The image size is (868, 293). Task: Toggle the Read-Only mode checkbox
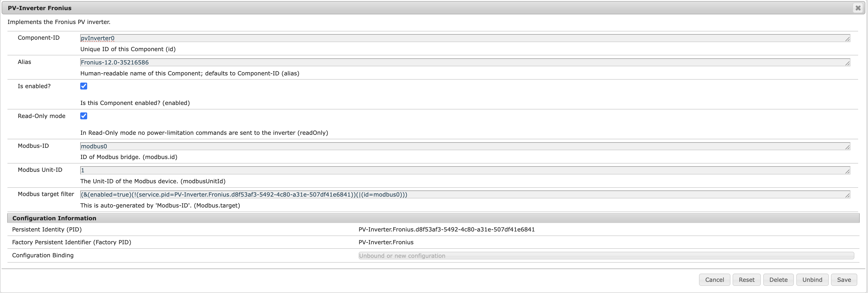[x=83, y=116]
